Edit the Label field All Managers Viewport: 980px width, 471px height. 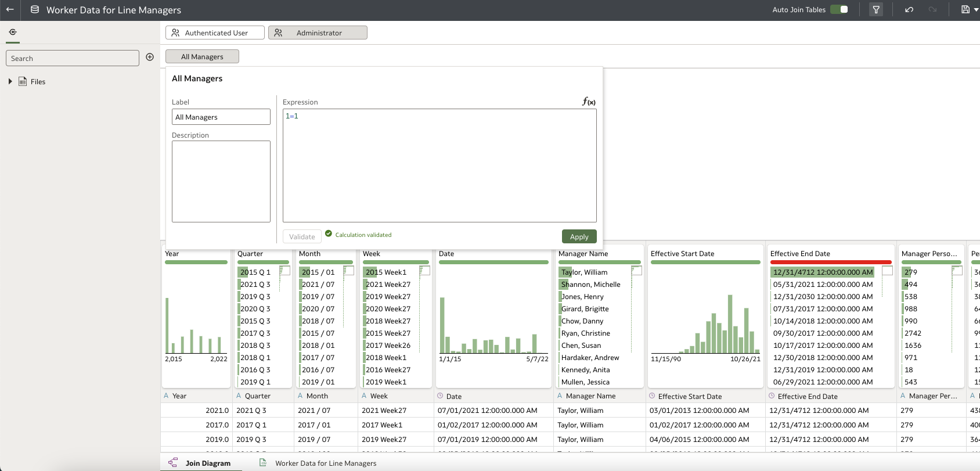click(x=221, y=117)
